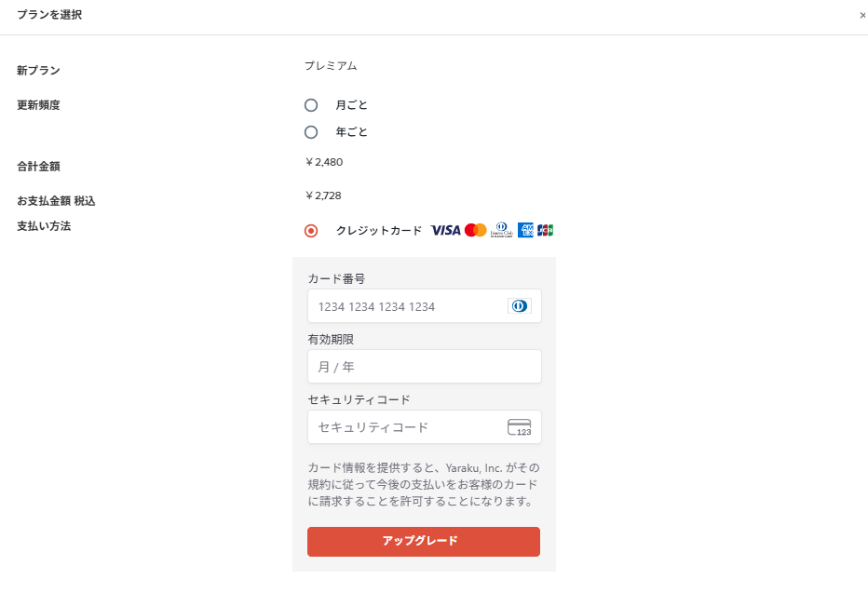Click the American Express logo icon
The width and height of the screenshot is (868, 593).
pos(525,230)
